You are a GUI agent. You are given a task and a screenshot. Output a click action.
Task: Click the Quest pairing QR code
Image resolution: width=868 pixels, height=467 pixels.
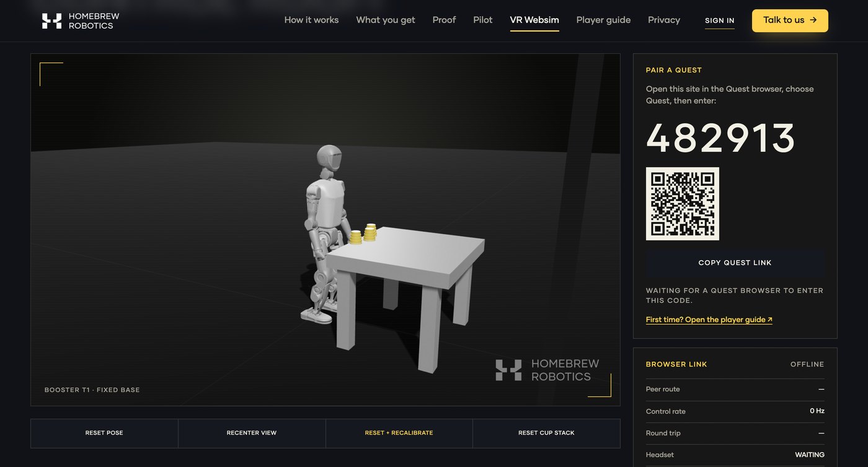point(683,204)
